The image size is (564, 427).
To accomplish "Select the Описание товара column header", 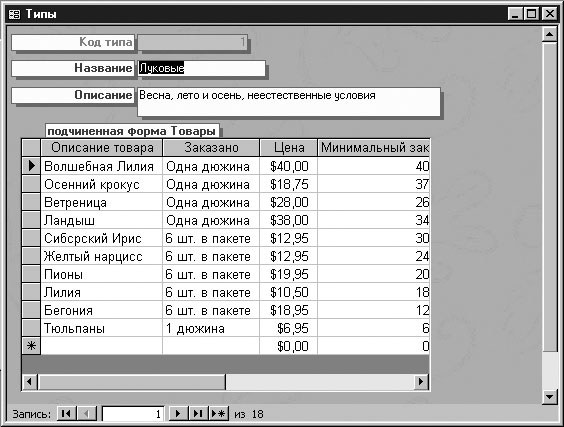I will point(102,147).
